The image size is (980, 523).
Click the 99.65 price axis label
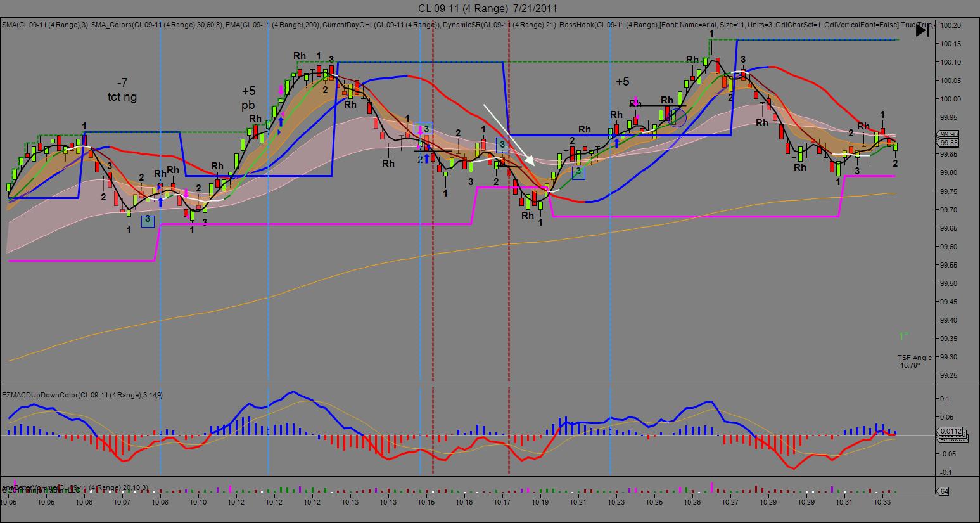click(x=950, y=228)
